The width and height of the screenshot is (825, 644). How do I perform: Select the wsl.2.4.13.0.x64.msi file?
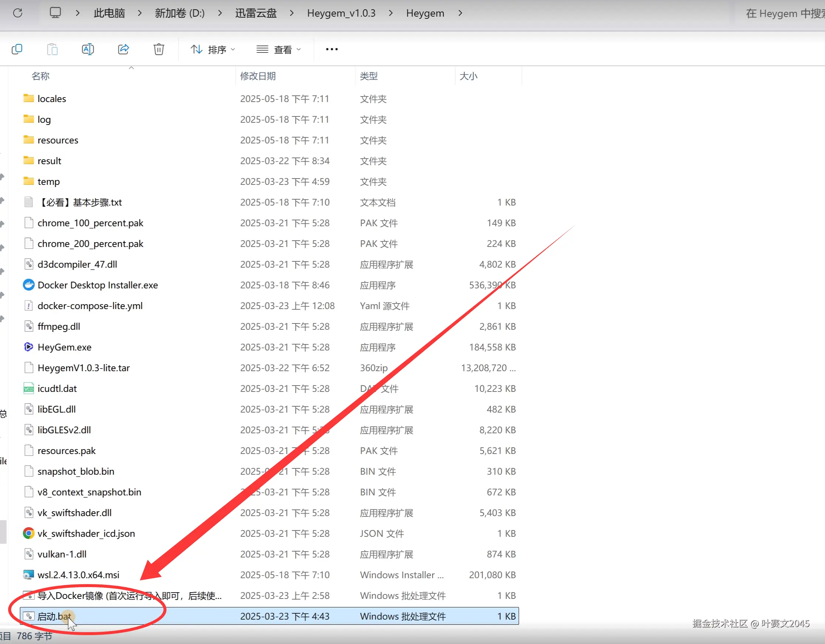click(78, 575)
